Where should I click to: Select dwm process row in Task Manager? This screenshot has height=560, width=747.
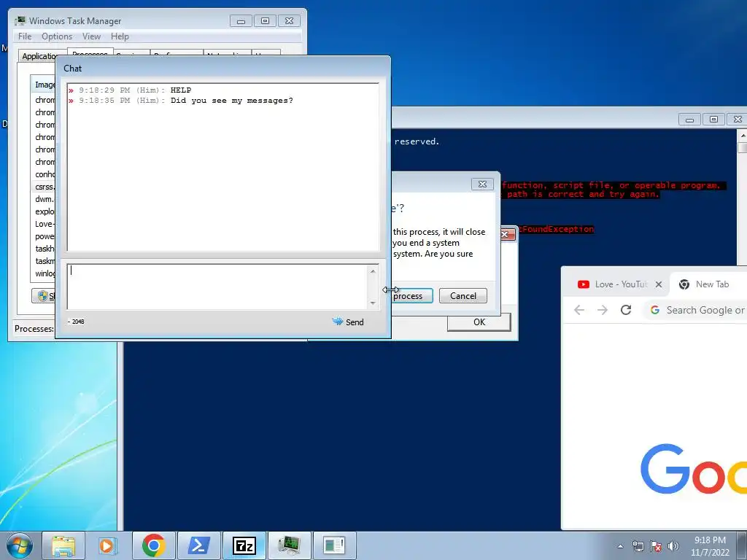coord(44,199)
